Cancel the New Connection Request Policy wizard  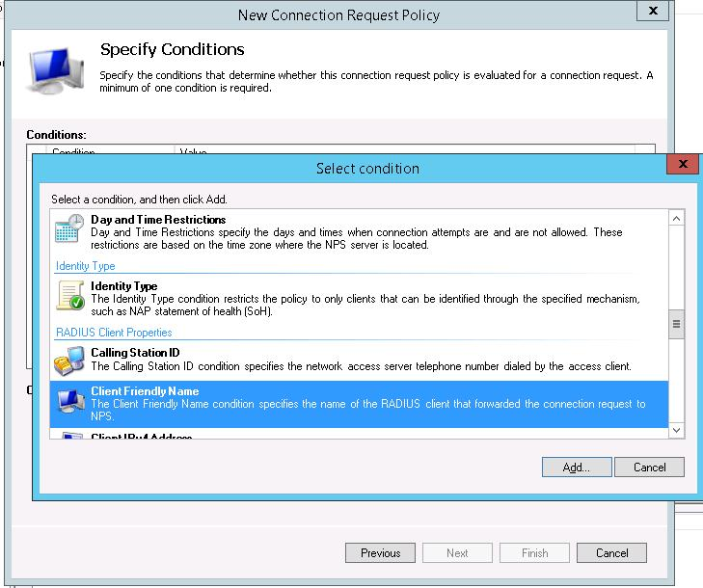(x=611, y=553)
